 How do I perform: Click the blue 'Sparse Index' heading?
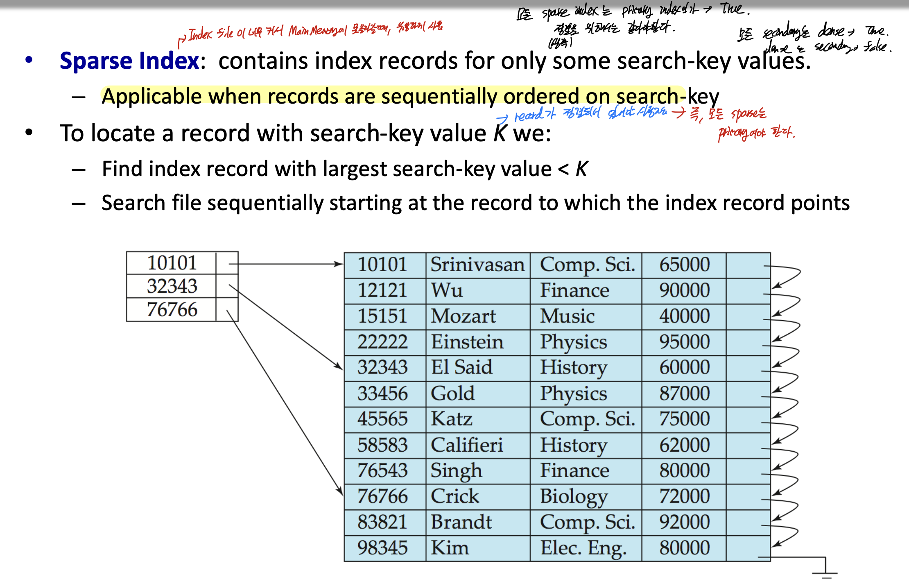click(x=130, y=61)
